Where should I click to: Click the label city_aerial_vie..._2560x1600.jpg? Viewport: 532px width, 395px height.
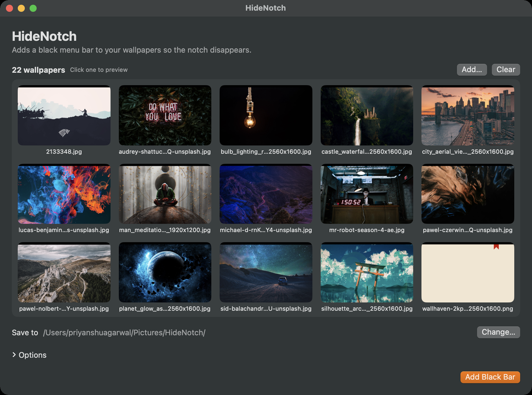tap(468, 152)
